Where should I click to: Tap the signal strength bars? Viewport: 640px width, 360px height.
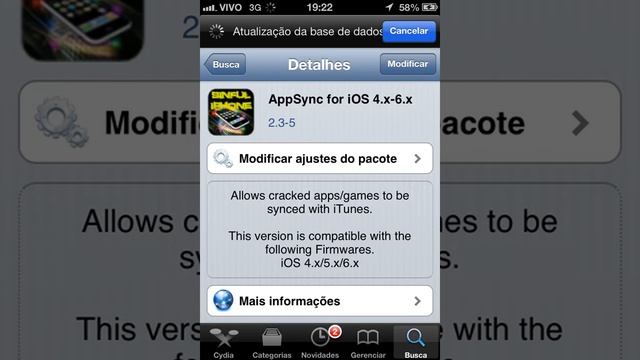(x=209, y=8)
